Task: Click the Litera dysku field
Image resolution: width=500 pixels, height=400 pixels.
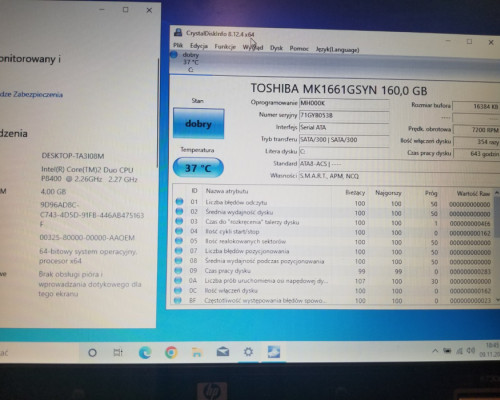Action: coord(344,152)
